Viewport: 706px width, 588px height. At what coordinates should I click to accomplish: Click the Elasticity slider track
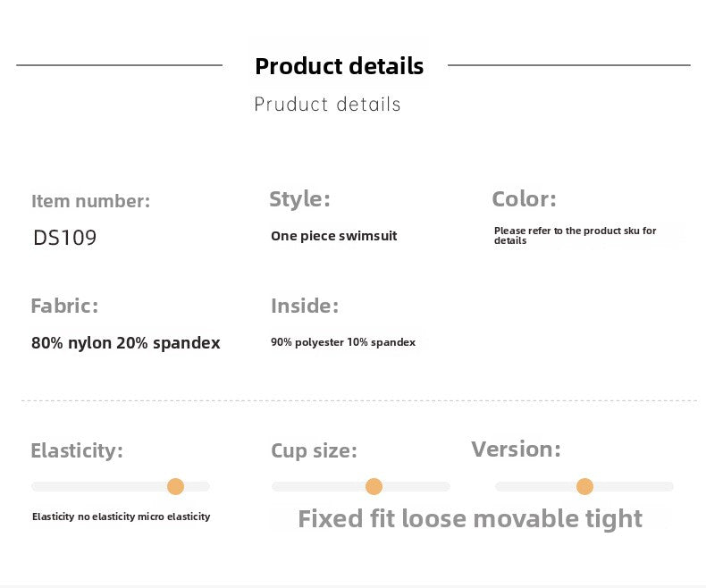click(121, 486)
